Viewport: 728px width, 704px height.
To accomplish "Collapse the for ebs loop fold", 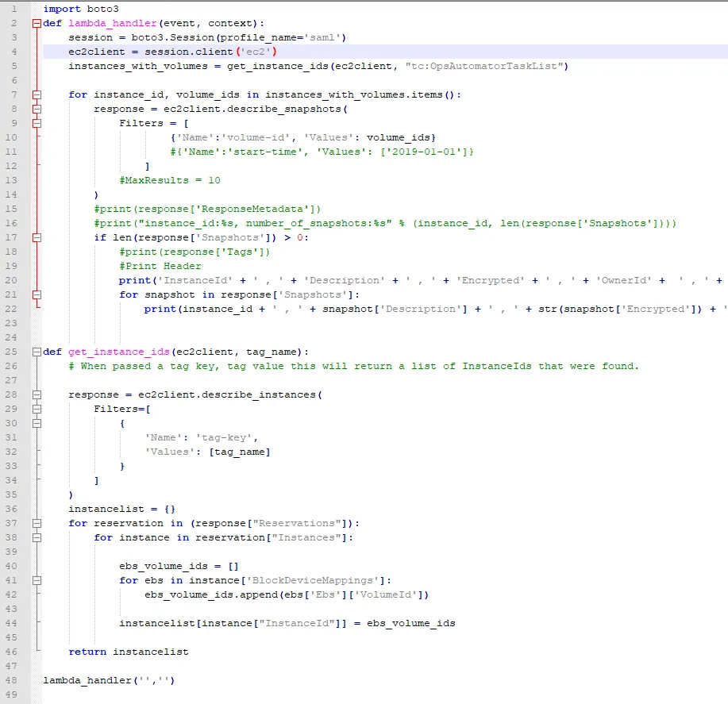I will (37, 580).
